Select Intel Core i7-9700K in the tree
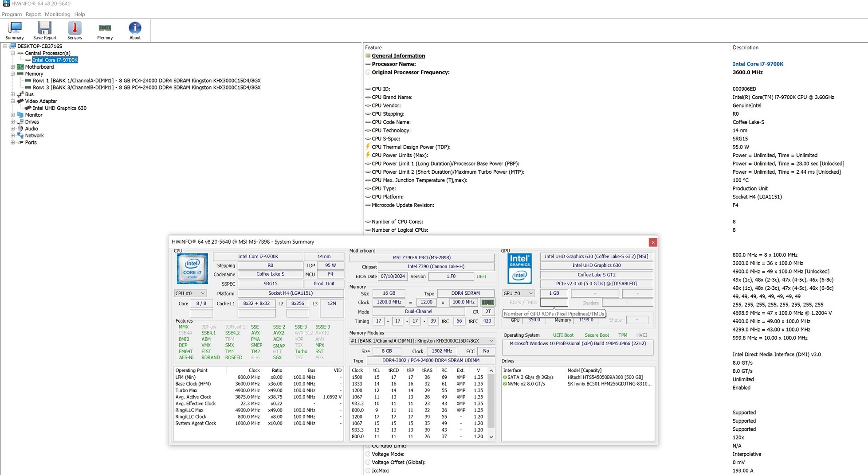 tap(55, 60)
